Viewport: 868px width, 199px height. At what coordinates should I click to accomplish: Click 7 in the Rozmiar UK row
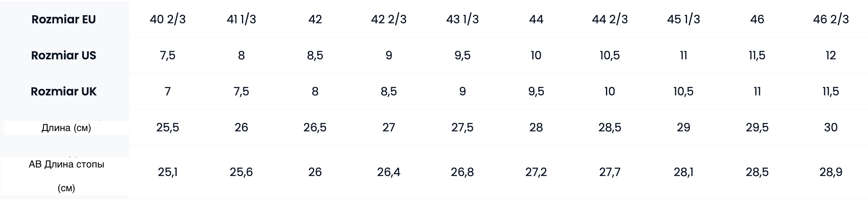click(x=168, y=92)
